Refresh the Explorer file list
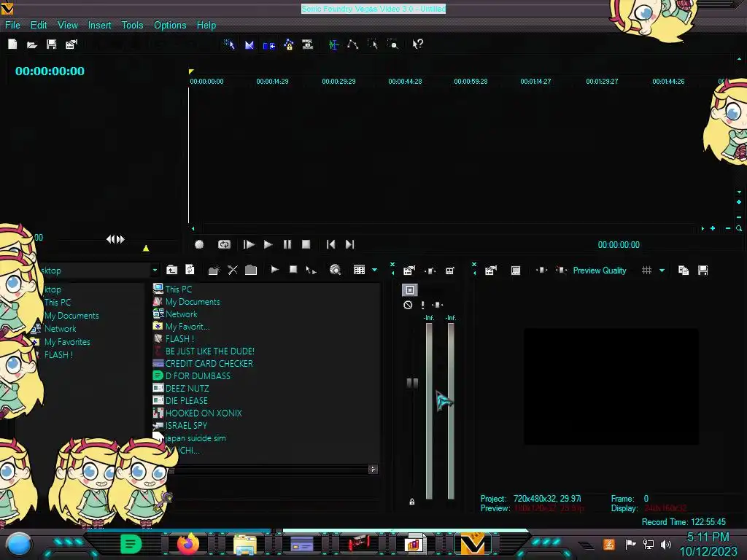Viewport: 747px width, 560px height. [190, 270]
